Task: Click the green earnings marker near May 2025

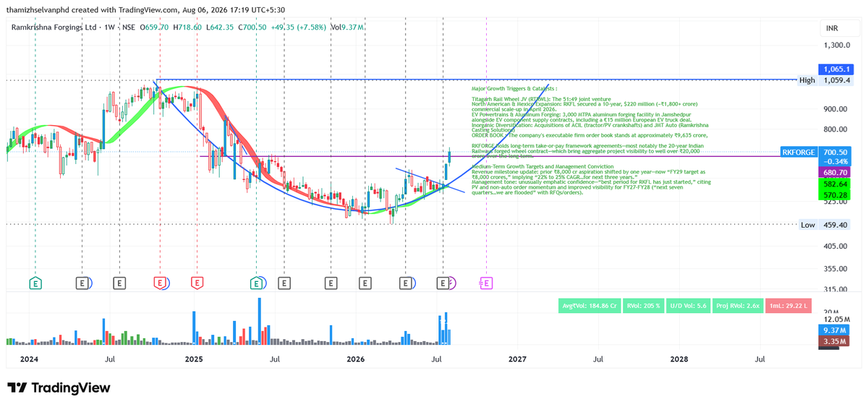Action: coord(256,283)
